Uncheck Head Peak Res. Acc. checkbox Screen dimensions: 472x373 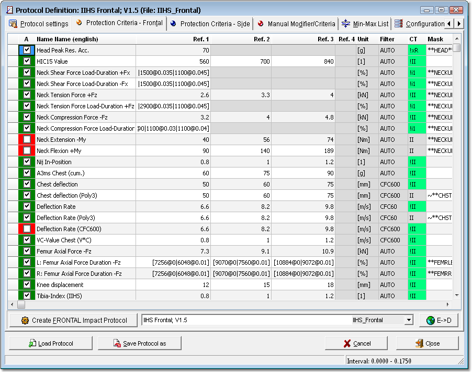click(27, 50)
